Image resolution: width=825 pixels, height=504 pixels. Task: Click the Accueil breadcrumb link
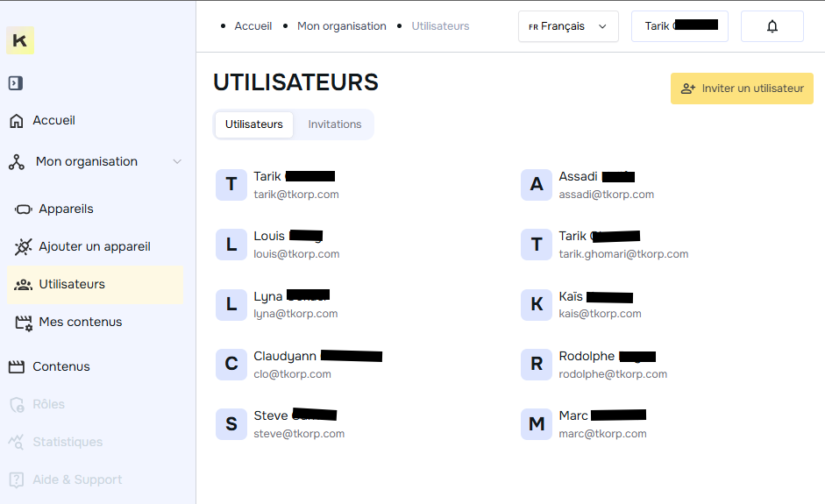(252, 26)
